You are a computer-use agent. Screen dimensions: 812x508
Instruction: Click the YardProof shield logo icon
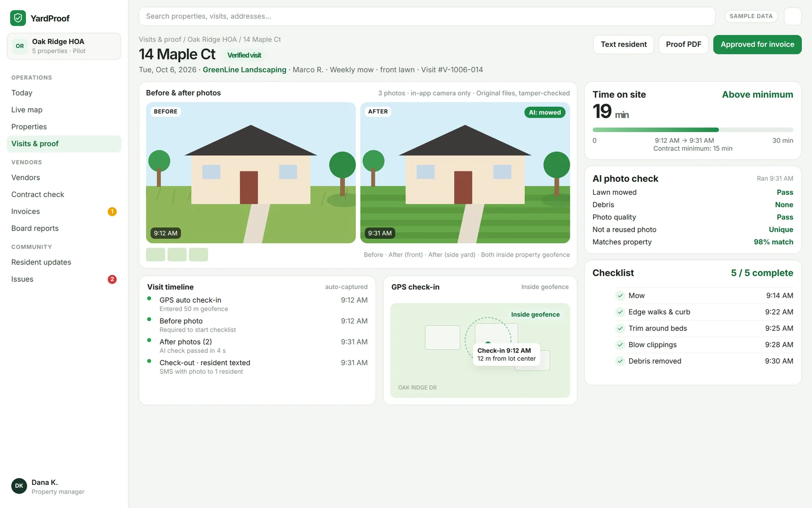18,18
